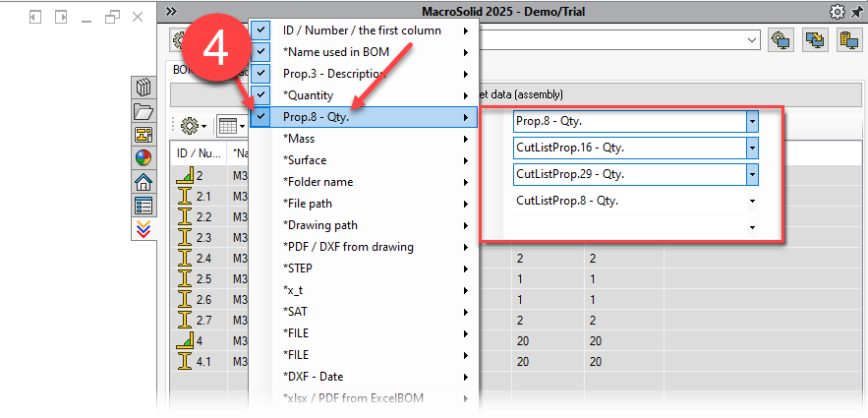Expand the *Mass submenu arrow
Image resolution: width=868 pixels, height=418 pixels.
467,139
